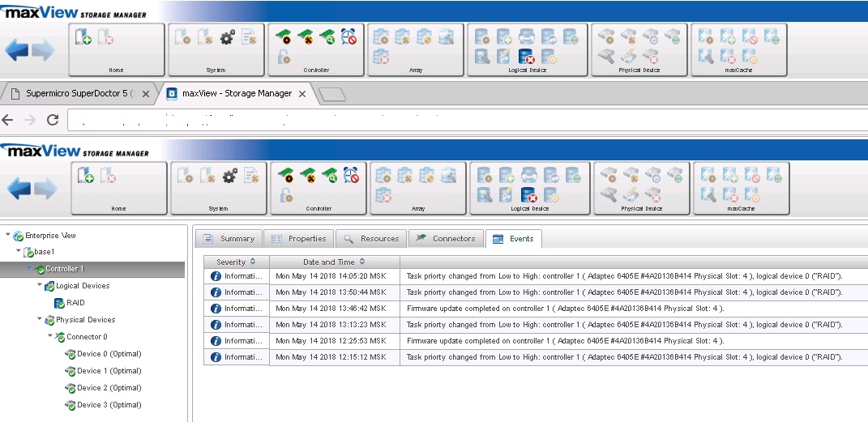Select Device 0 (Optimal) in the tree
868x422 pixels.
click(103, 354)
